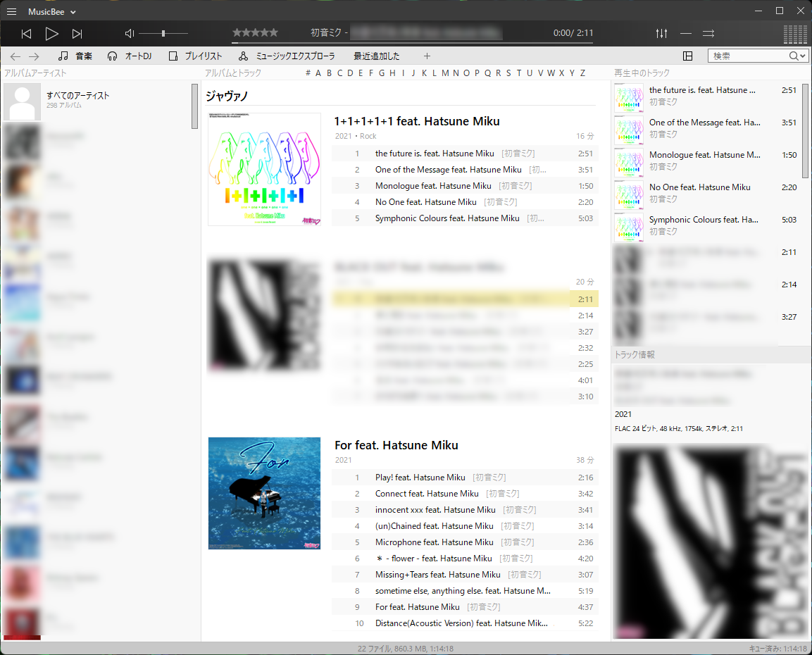Select now-playing item Monologue feat. Hatsune M...

pyautogui.click(x=706, y=161)
